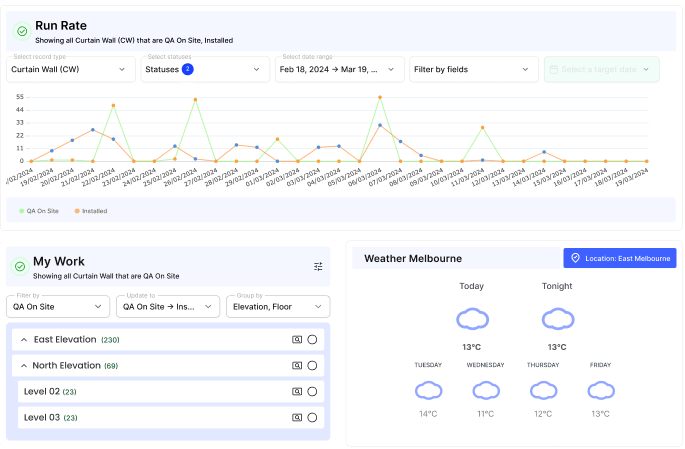
Task: Click the WEDNESDAY forecast label
Action: 485,365
